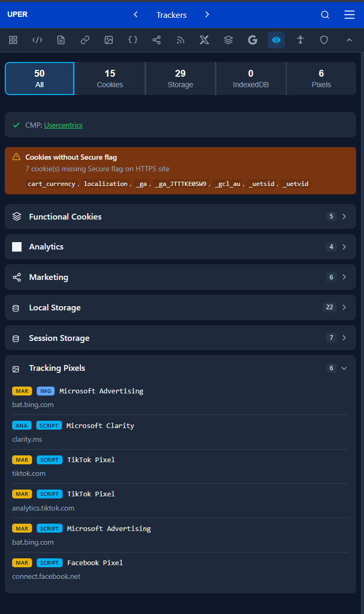
Task: Open the Storage tab
Action: [180, 78]
